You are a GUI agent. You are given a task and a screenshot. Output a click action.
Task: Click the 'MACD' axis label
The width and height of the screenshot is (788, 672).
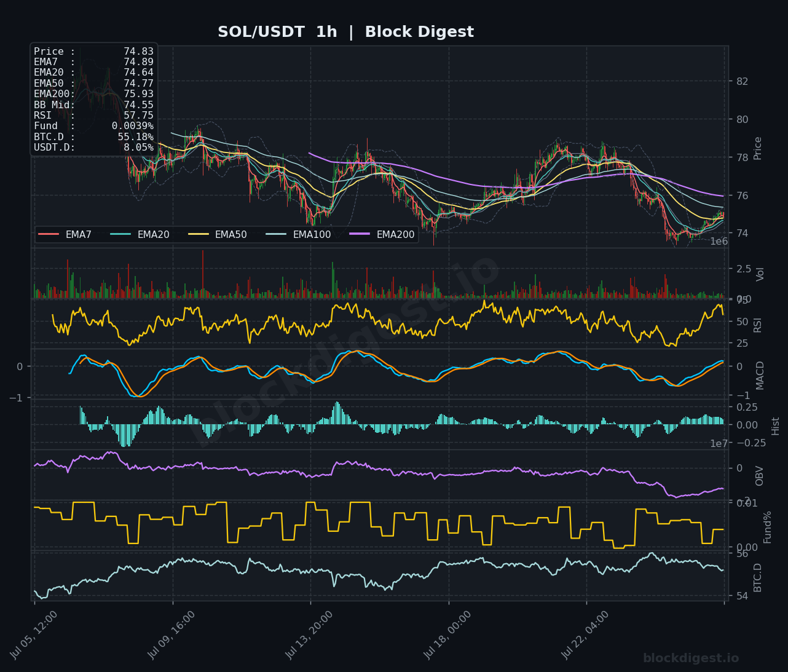pyautogui.click(x=760, y=375)
